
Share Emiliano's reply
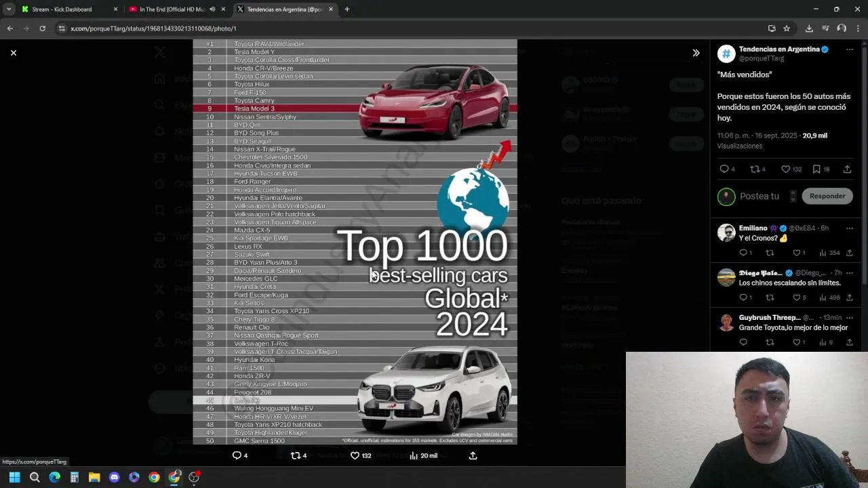(849, 253)
